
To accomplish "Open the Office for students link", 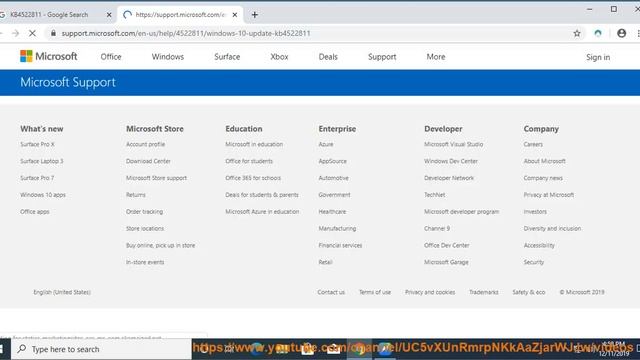I will click(x=249, y=161).
